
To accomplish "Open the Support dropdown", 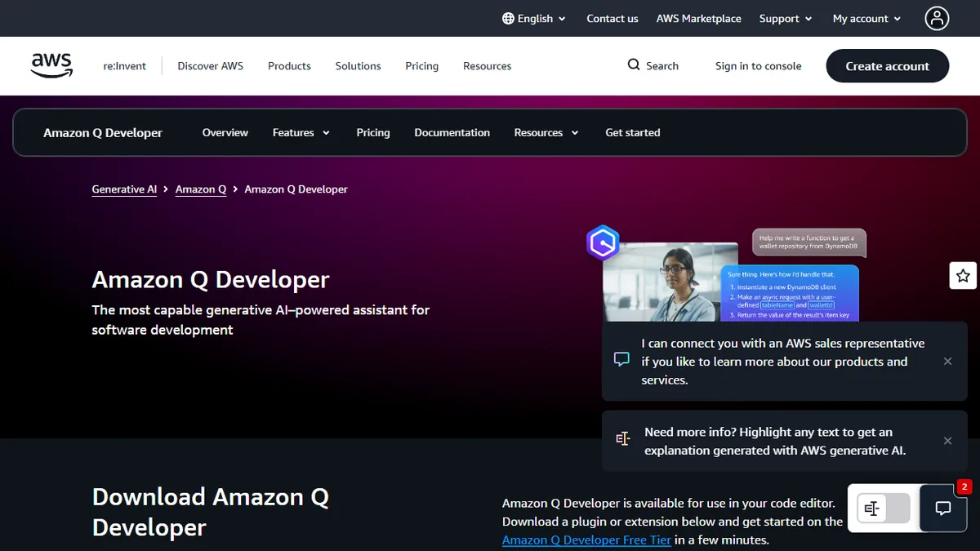I will 786,18.
